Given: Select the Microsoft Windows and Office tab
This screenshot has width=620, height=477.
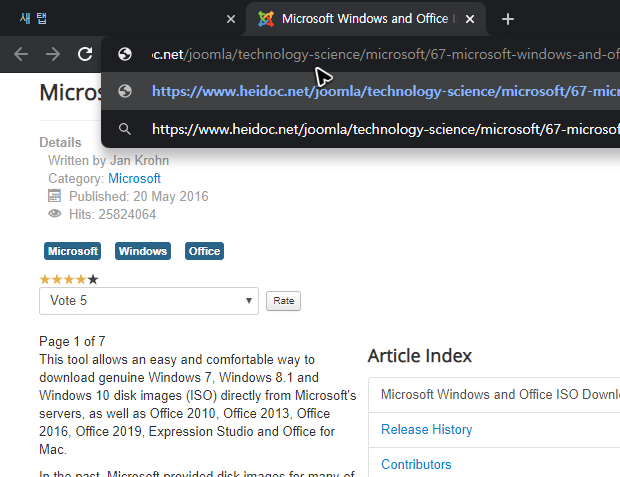Looking at the screenshot, I should point(365,19).
